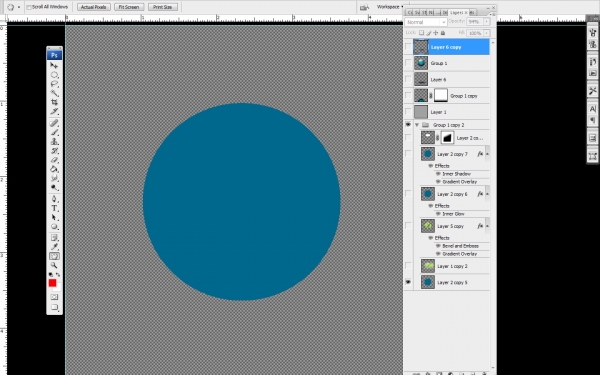Open the red foreground color swatch
Screen dimensions: 600x375
coord(52,283)
